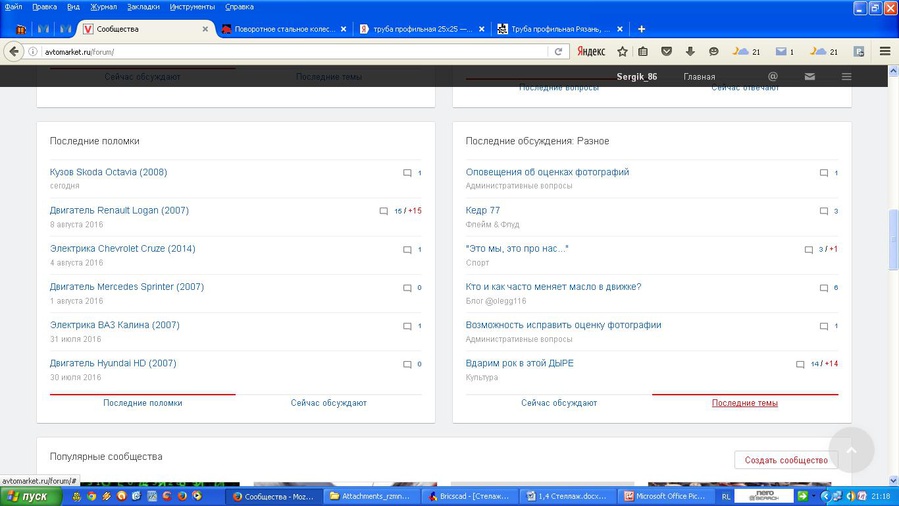This screenshot has height=506, width=899.
Task: Select Сейчас обсуждают tab under поломки
Action: (329, 403)
